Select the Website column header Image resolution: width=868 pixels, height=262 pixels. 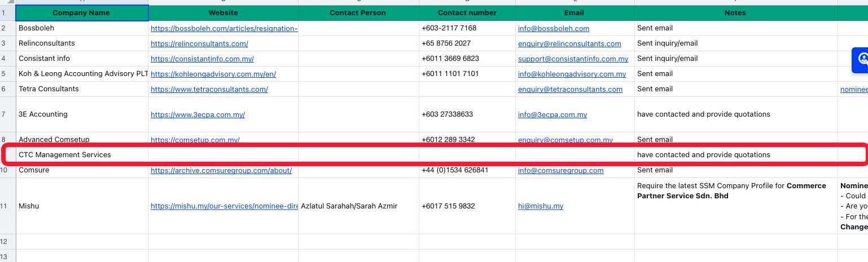pos(223,12)
